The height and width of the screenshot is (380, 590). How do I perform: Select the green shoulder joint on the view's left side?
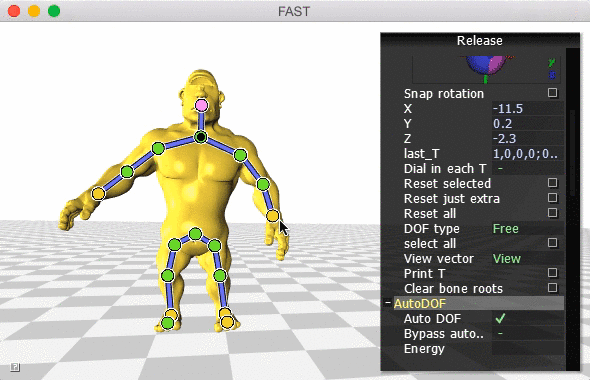158,148
